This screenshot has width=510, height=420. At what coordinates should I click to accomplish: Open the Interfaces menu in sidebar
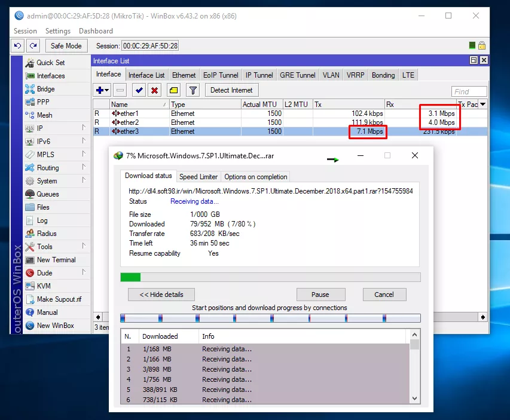click(51, 76)
